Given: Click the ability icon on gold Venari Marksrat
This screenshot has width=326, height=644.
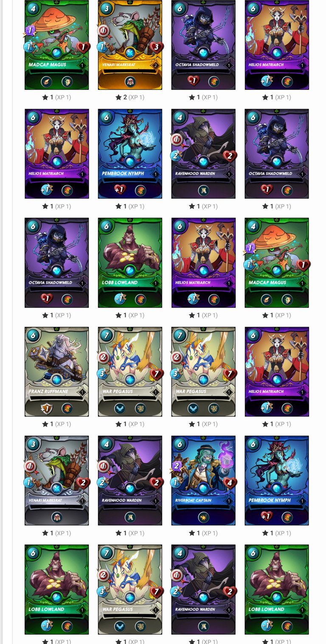Looking at the screenshot, I should point(130,81).
